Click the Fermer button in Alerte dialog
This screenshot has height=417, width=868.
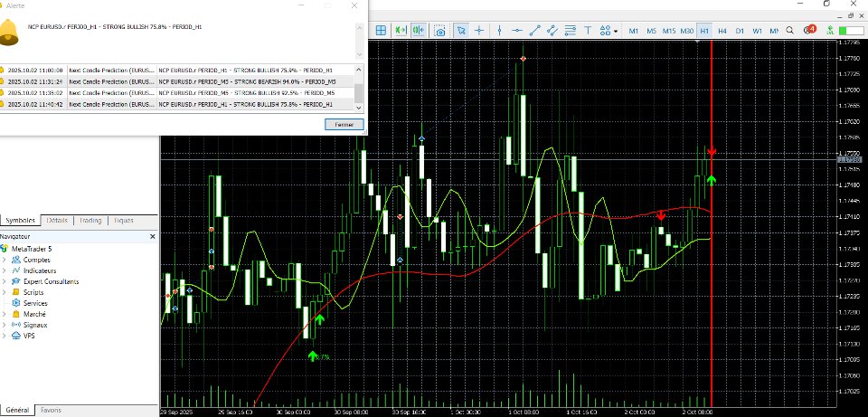pos(344,125)
